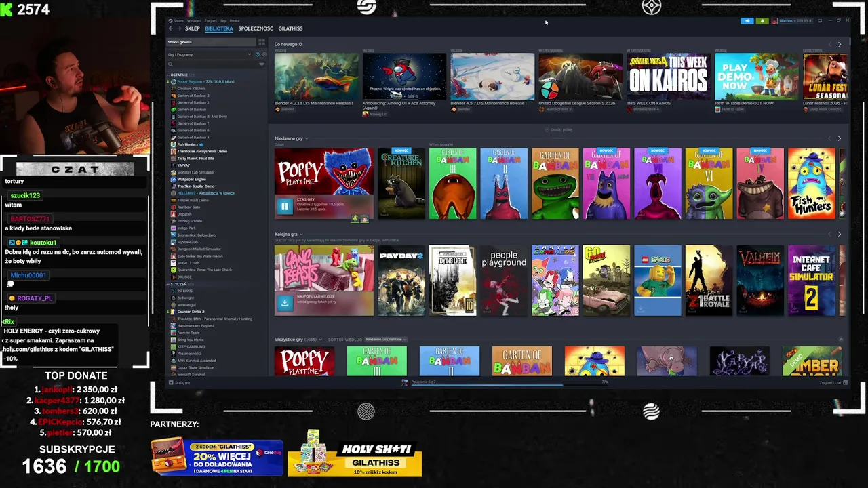Select Creature Kitchen in the sidebar
Image resolution: width=868 pixels, height=488 pixels.
coord(191,88)
